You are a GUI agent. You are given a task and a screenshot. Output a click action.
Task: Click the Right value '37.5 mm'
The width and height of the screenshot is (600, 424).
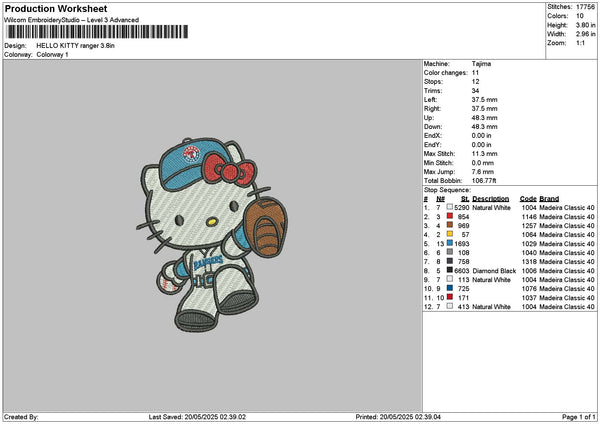coord(484,109)
